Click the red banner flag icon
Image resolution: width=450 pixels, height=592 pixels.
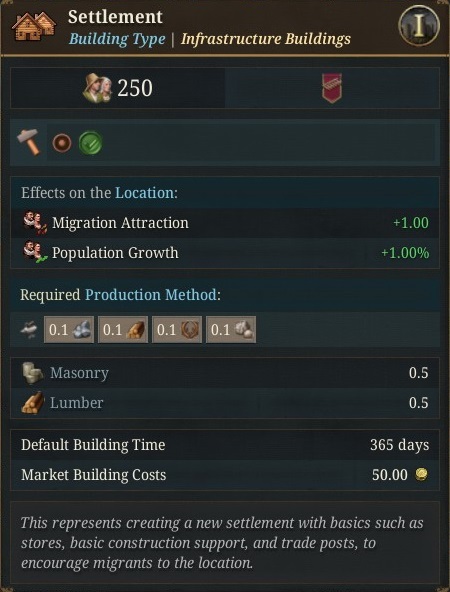(332, 88)
